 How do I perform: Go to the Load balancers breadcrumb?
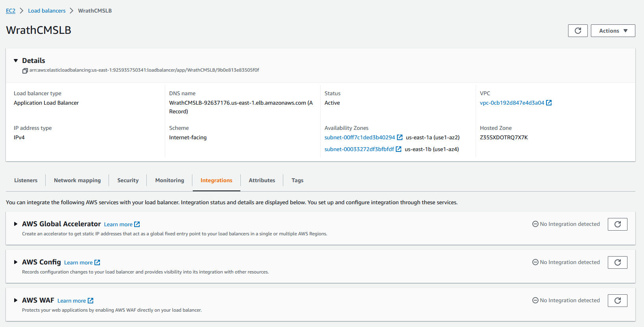[x=47, y=11]
